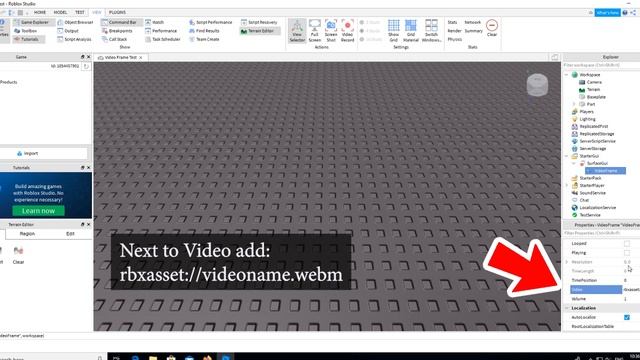Clear the stats display
Viewport: 640px width, 360px height.
(492, 28)
